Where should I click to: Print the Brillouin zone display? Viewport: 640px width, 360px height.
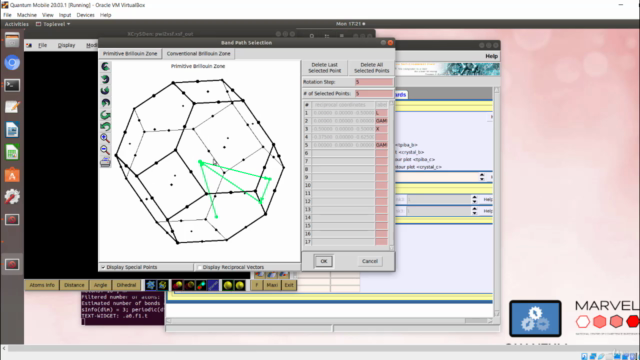[105, 162]
